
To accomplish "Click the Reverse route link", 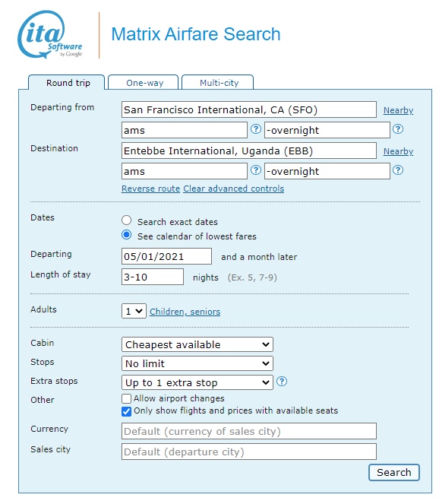I will coord(150,189).
